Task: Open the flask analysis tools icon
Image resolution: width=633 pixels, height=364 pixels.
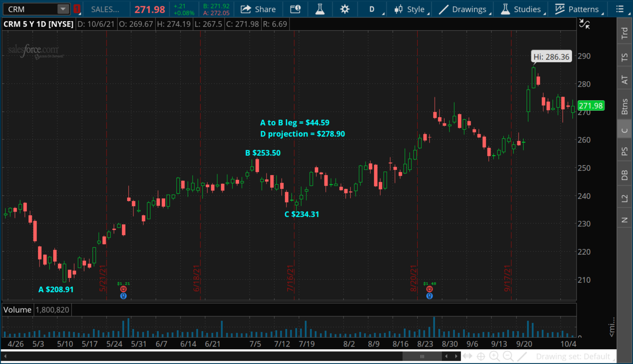Action: 320,9
